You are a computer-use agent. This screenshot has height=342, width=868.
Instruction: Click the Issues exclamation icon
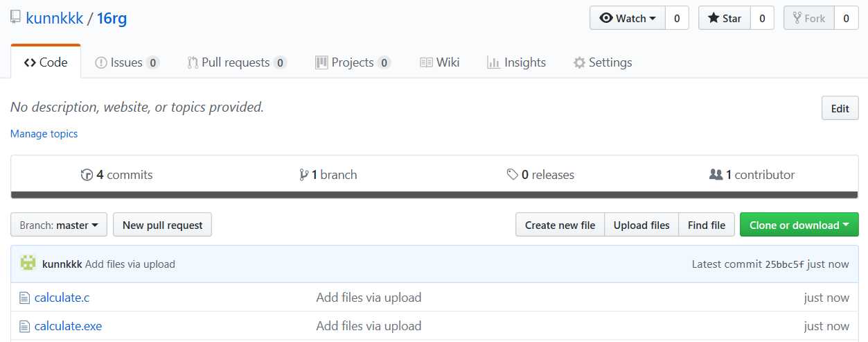coord(101,62)
